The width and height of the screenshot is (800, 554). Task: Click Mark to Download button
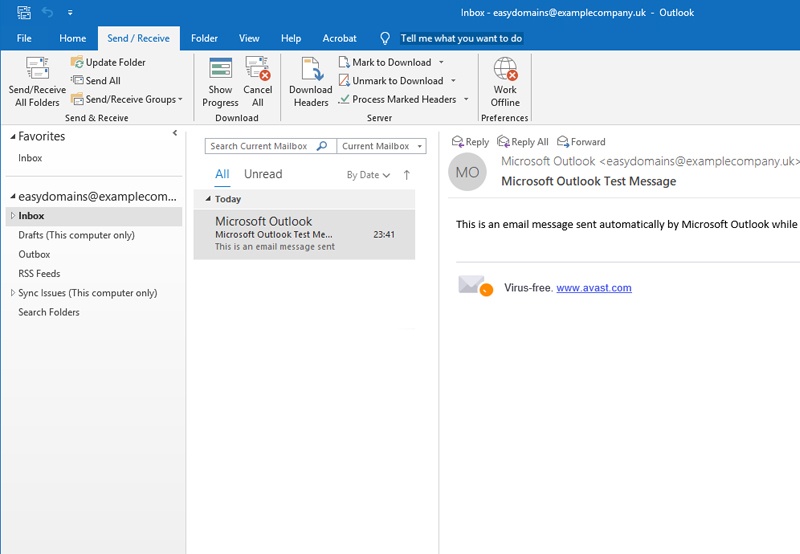coord(385,62)
